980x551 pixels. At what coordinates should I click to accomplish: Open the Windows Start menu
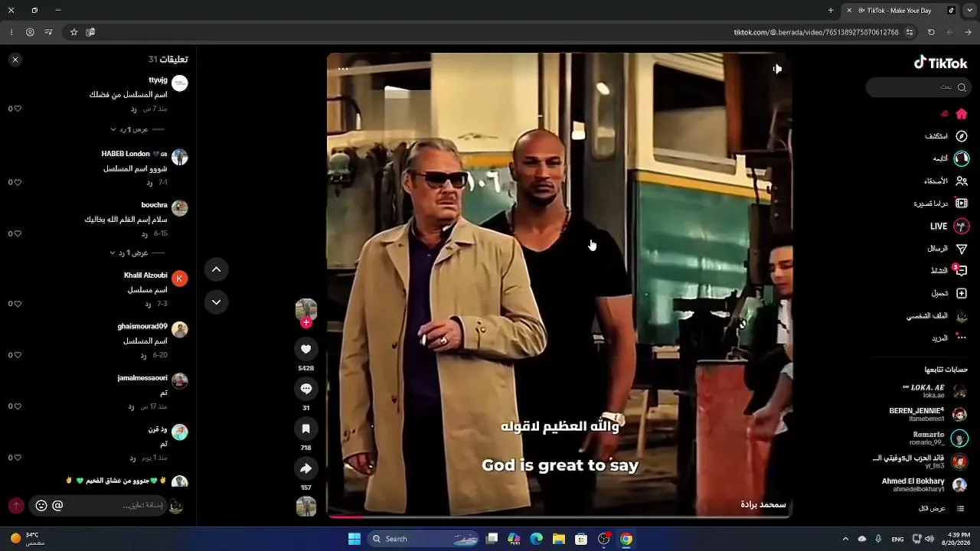[x=354, y=539]
